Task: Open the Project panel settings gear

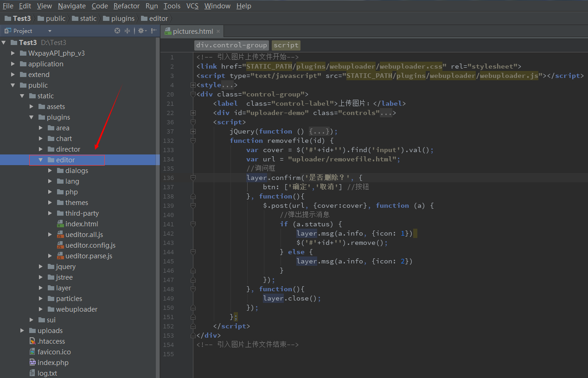Action: point(141,31)
